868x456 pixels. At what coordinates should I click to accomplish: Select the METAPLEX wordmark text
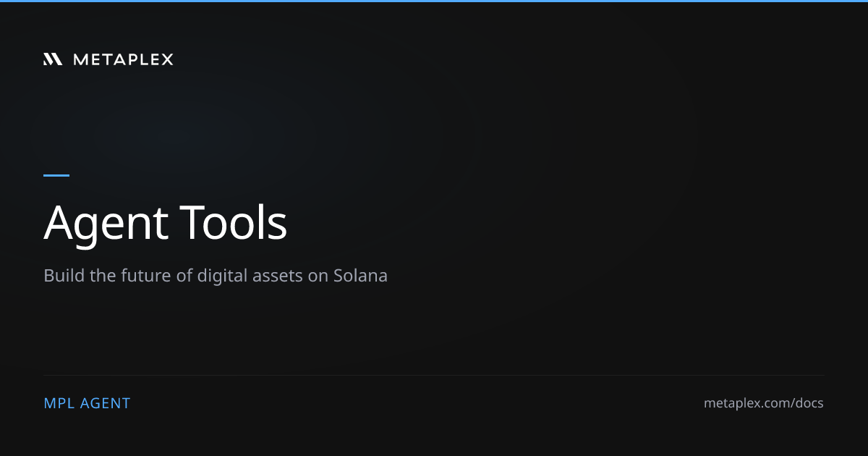click(123, 59)
